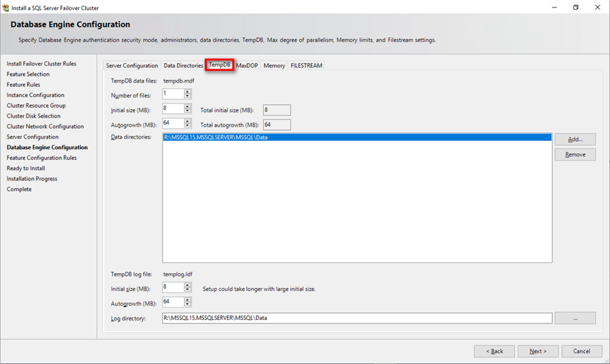Viewport: 610px width, 364px height.
Task: Increase Number of files with up arrow
Action: [x=188, y=92]
